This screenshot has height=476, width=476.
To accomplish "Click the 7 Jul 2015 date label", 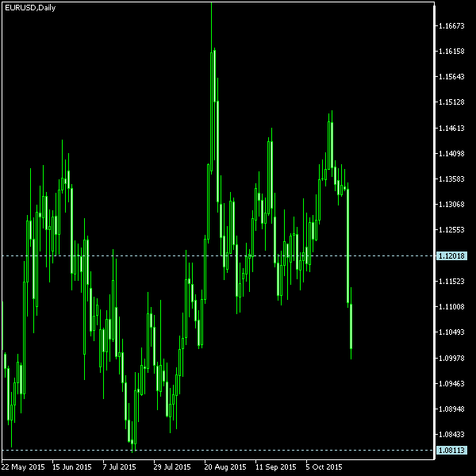I will [119, 467].
